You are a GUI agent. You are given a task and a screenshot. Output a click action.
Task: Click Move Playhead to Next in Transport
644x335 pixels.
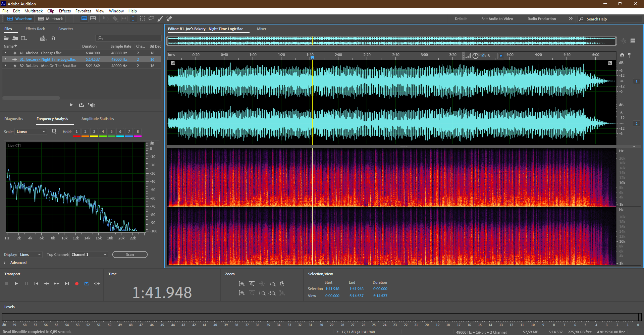67,284
